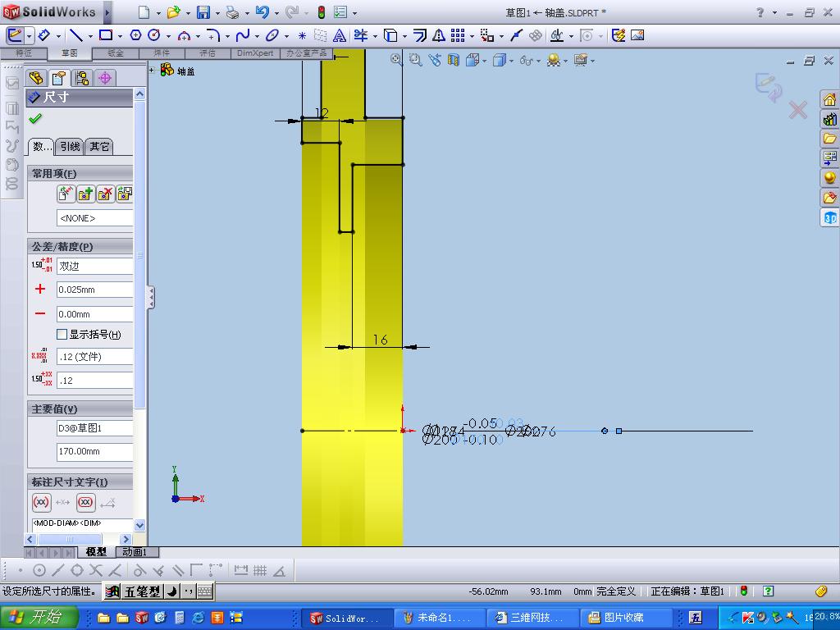The image size is (840, 630).
Task: Click the Add Favorite folder icon
Action: point(85,194)
